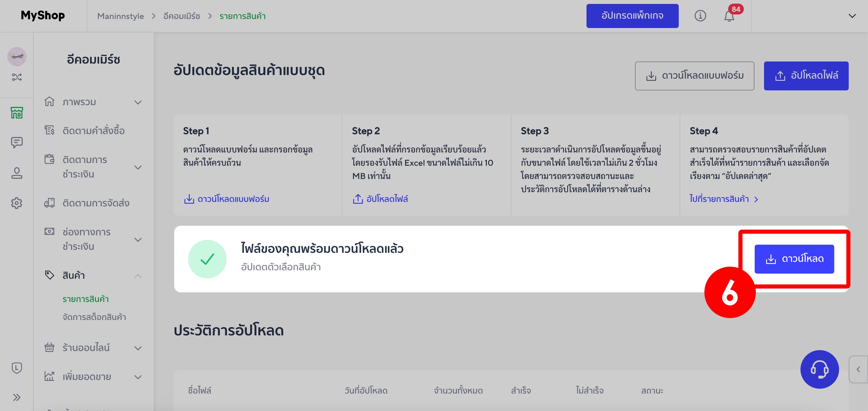
Task: Select รายการสินค้า in the sidebar menu
Action: pyautogui.click(x=85, y=299)
